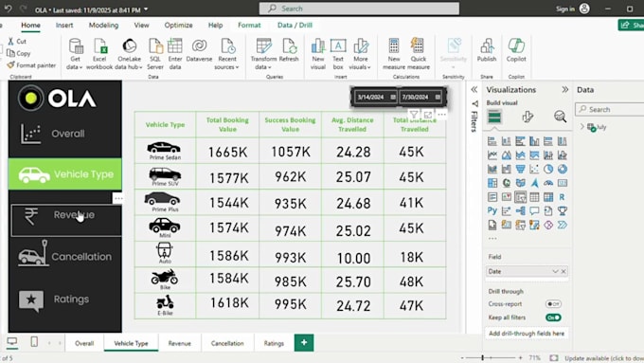Open the Format ribbon tab

pos(249,25)
